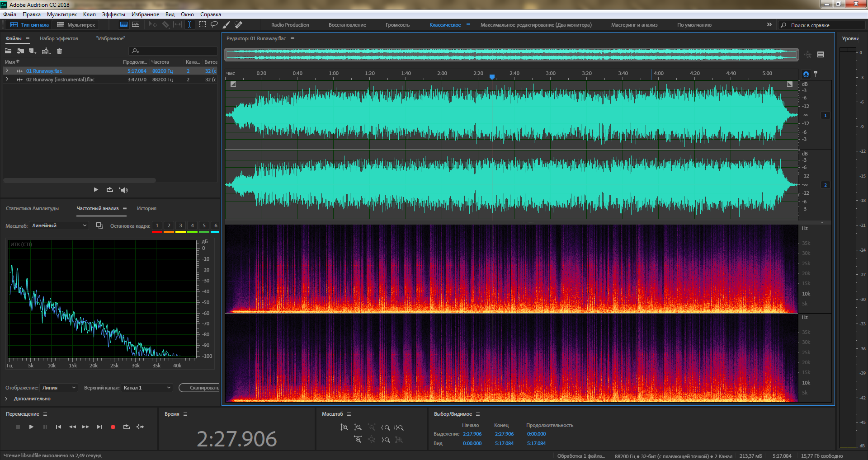This screenshot has height=460, width=868.
Task: Click the Open File folder icon
Action: pyautogui.click(x=8, y=51)
